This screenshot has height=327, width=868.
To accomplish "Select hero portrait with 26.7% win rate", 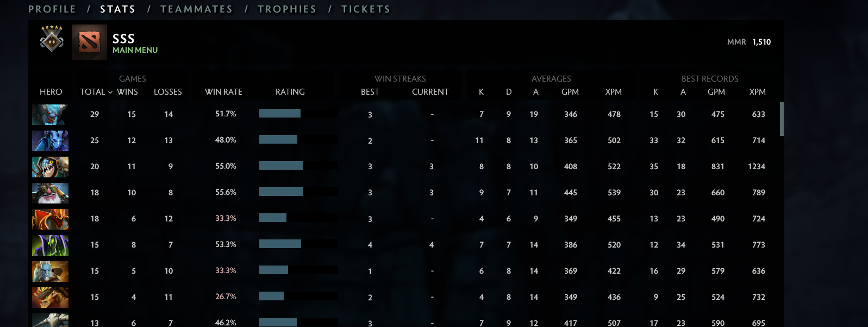I will coord(50,297).
